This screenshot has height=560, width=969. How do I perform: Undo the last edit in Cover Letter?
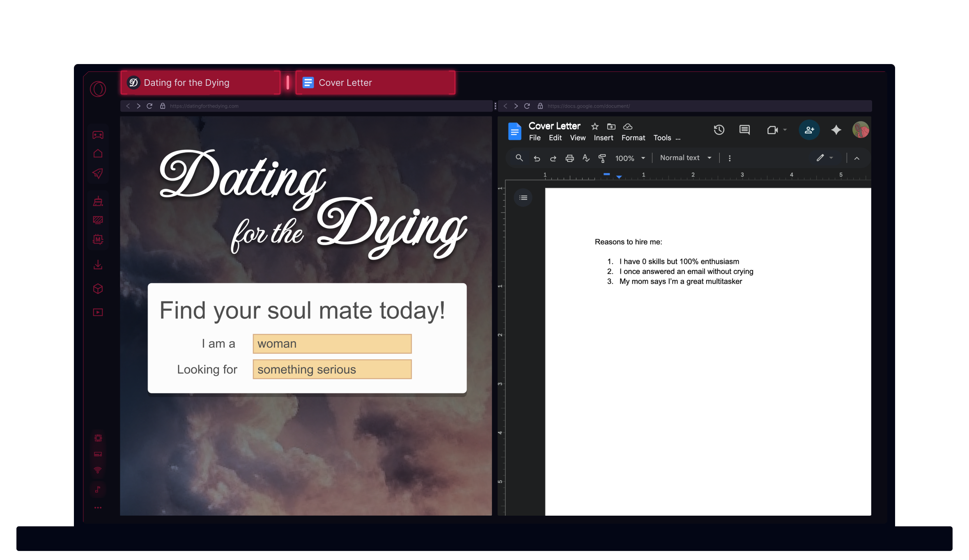(537, 158)
